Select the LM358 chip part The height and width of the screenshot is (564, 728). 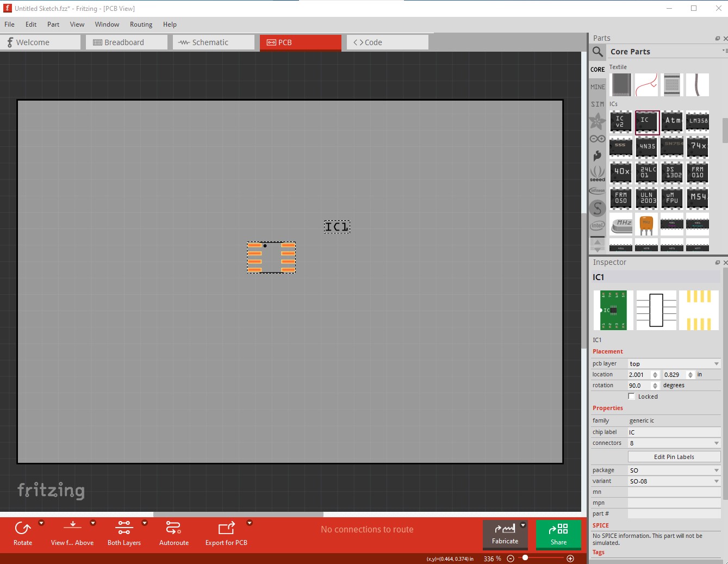click(x=698, y=121)
